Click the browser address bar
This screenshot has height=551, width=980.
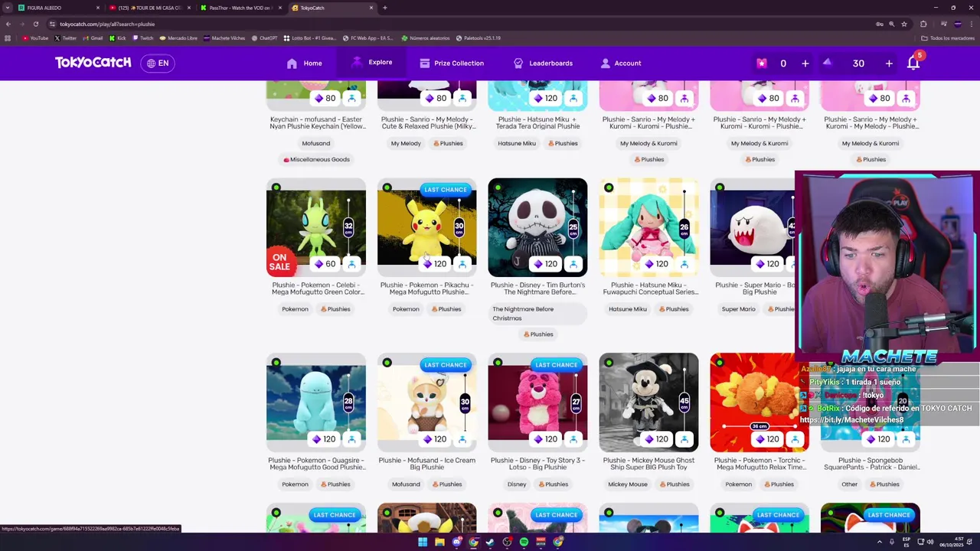(459, 24)
